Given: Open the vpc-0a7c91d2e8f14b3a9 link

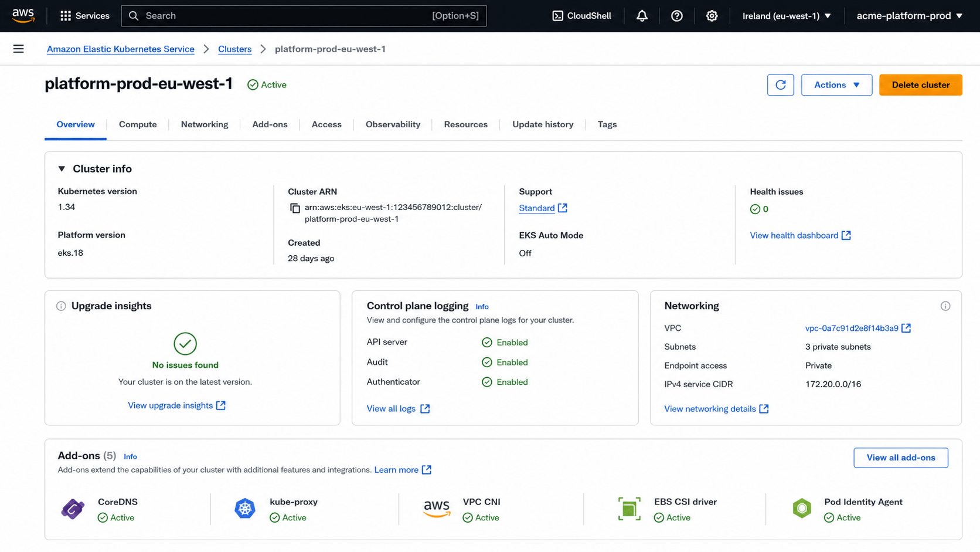Looking at the screenshot, I should [x=851, y=329].
